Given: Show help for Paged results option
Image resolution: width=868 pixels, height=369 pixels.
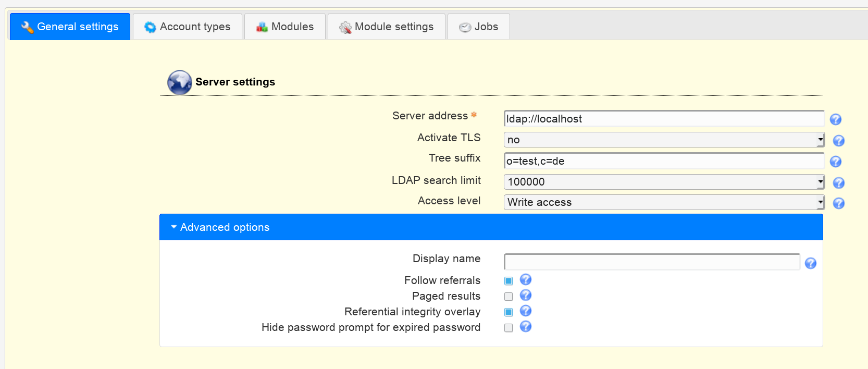Looking at the screenshot, I should pos(526,296).
